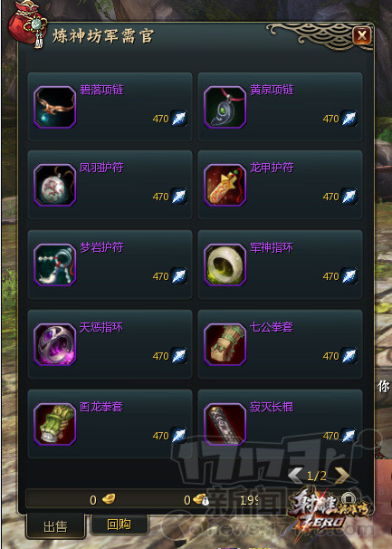This screenshot has width=392, height=549.
Task: Select the 梦岩护符 charm icon
Action: click(55, 265)
